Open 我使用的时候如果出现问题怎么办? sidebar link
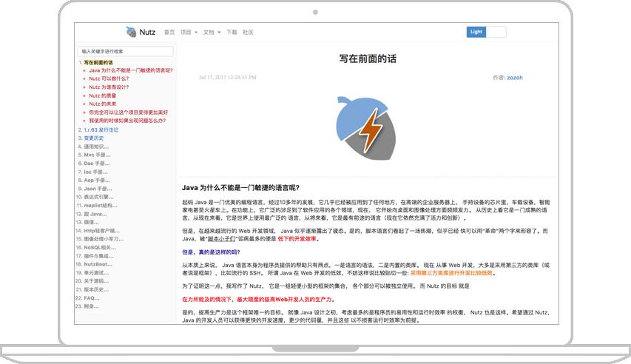This screenshot has width=631, height=364. tap(127, 121)
